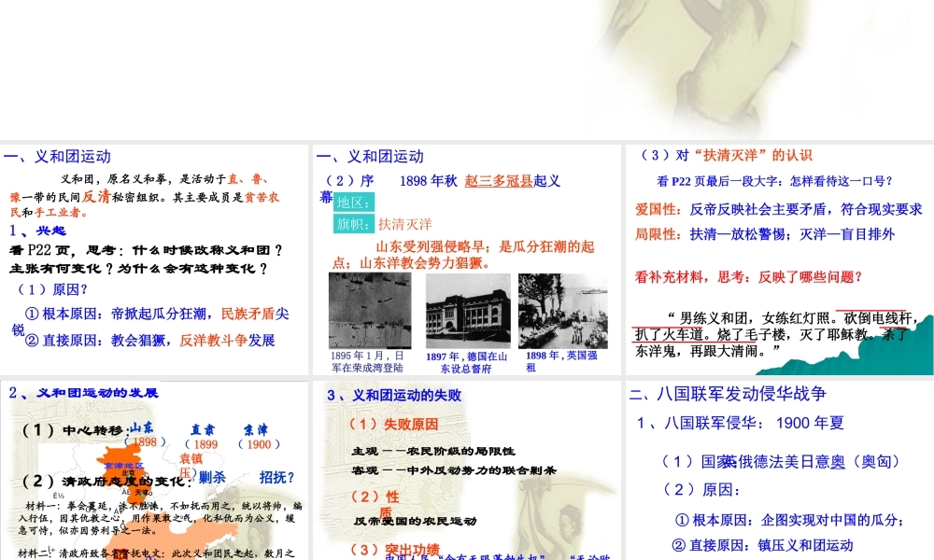This screenshot has height=560, width=934.
Task: Click underlined 赵三多冠县 text
Action: (x=499, y=181)
